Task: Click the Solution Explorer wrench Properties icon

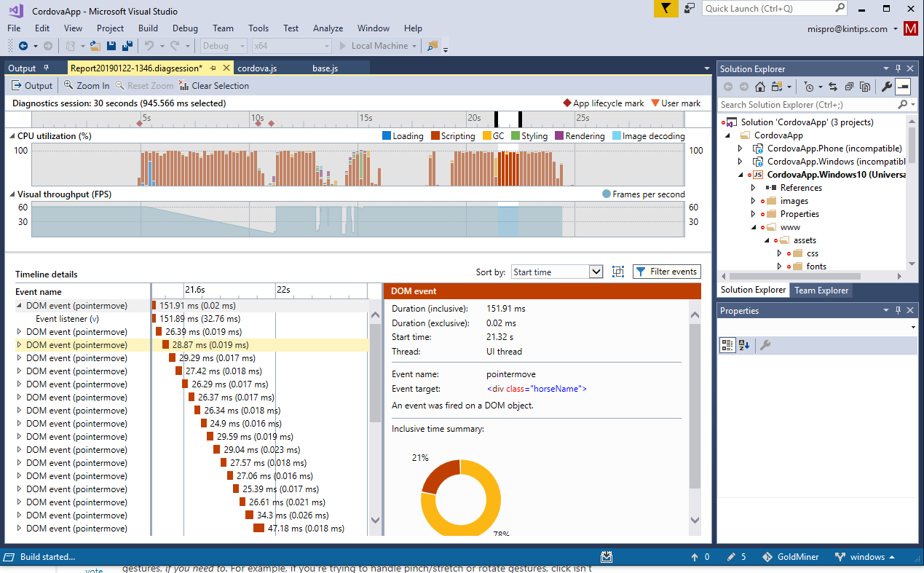Action: click(x=886, y=87)
